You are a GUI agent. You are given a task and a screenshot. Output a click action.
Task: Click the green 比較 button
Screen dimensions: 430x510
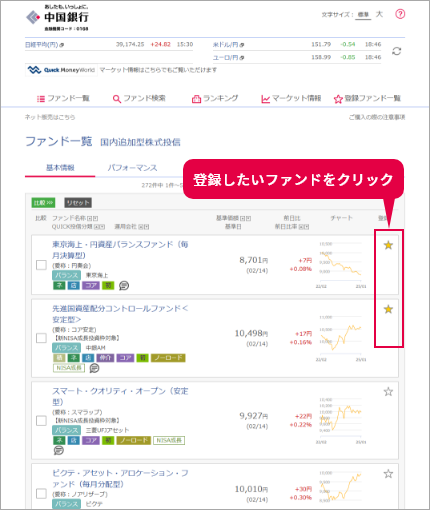point(43,203)
